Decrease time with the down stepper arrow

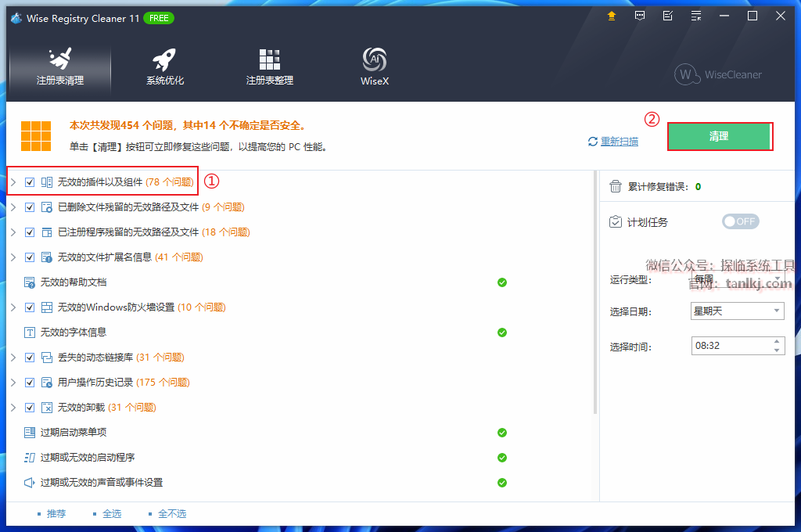coord(777,350)
